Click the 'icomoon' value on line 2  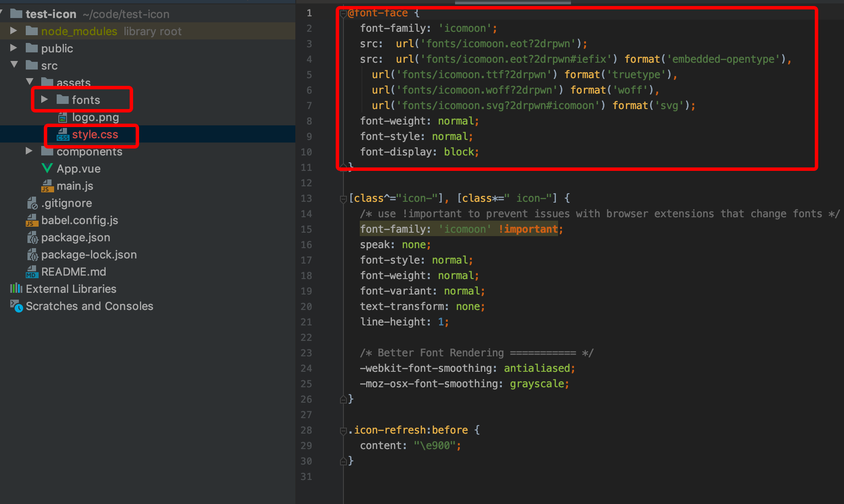pyautogui.click(x=465, y=28)
